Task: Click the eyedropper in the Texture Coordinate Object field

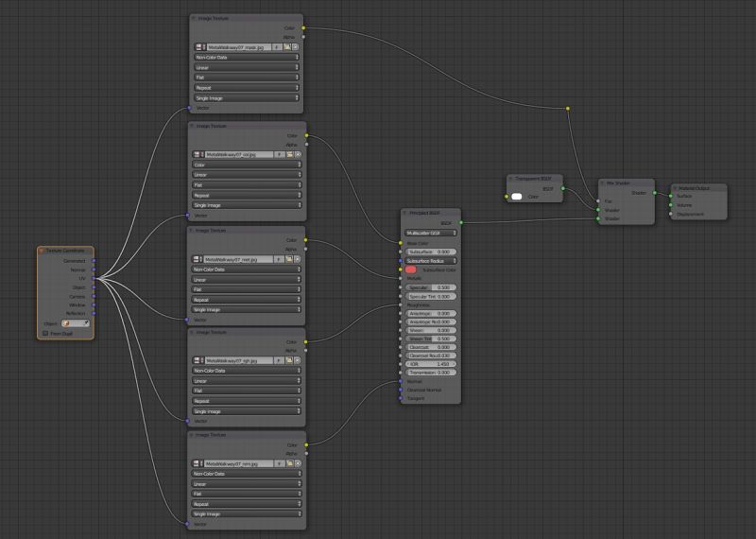Action: point(86,323)
